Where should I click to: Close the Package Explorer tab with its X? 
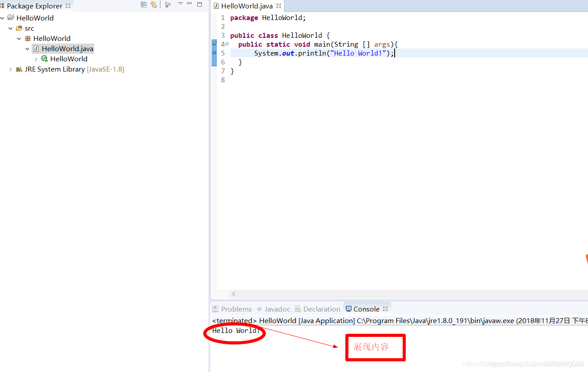pos(68,6)
